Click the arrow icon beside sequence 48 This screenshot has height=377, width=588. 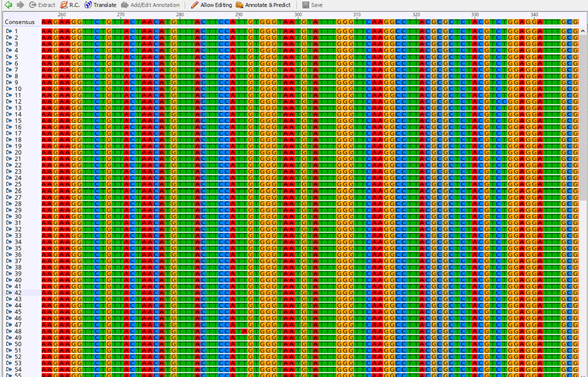(9, 331)
